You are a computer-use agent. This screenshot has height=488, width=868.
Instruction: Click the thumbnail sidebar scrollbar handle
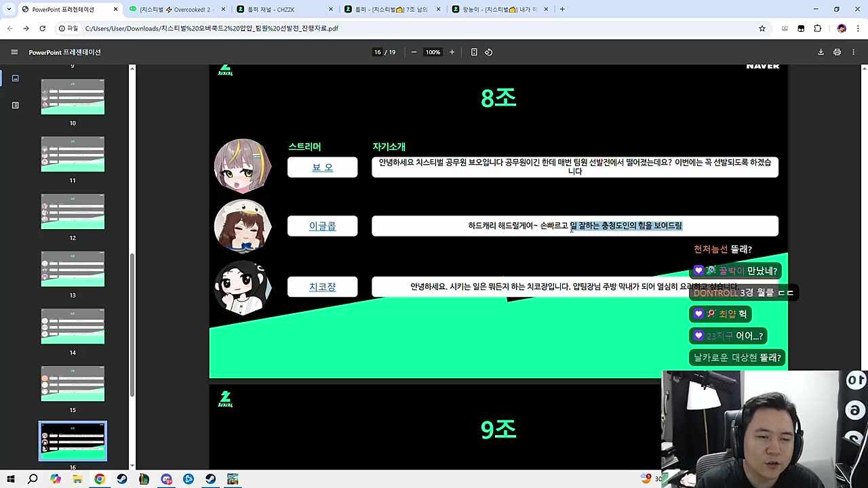click(132, 325)
